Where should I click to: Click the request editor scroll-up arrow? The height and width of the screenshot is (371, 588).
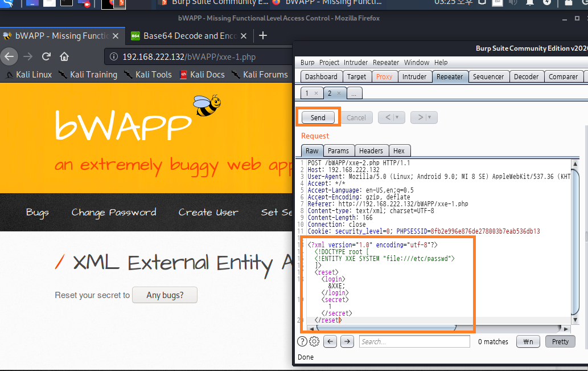click(575, 164)
